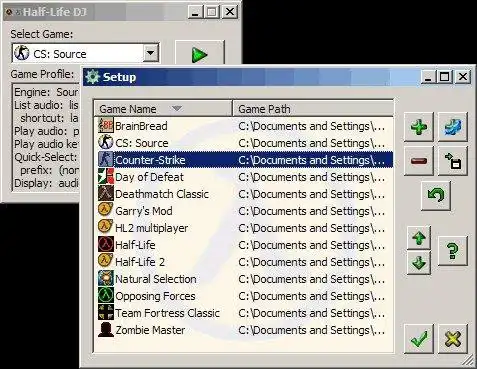Click the CS: Source row icon in Setup list
The width and height of the screenshot is (477, 369).
click(x=106, y=142)
